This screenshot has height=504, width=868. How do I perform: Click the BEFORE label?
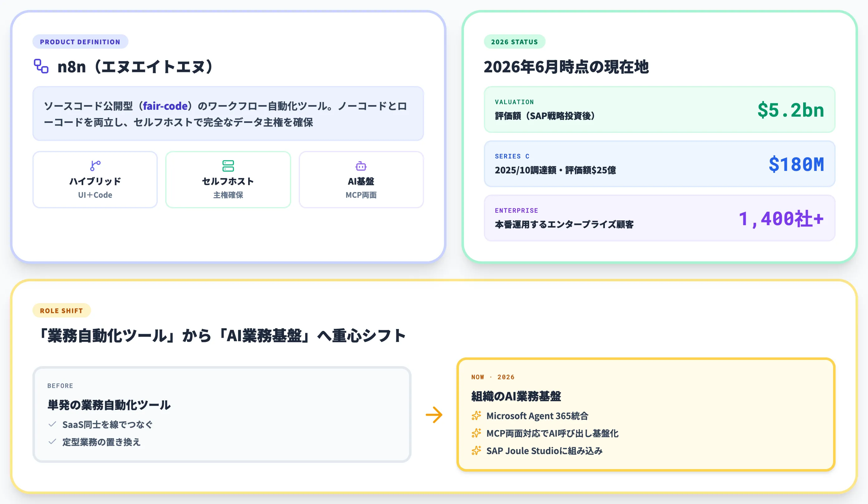[60, 386]
